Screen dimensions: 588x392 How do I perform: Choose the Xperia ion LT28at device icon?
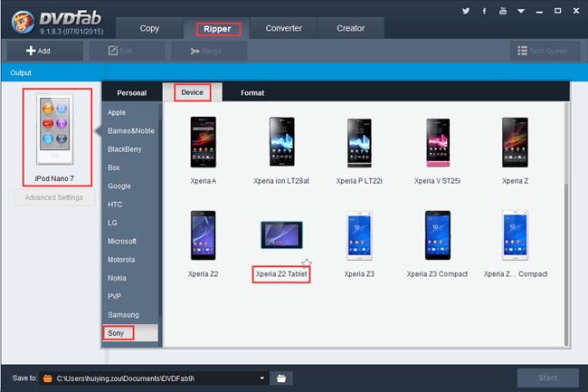point(281,142)
